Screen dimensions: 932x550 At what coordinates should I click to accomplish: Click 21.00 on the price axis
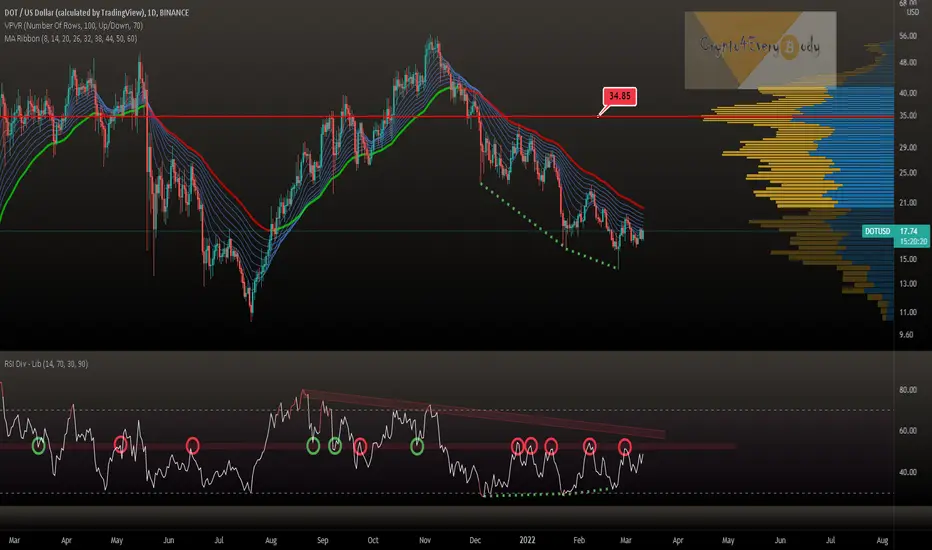click(908, 203)
